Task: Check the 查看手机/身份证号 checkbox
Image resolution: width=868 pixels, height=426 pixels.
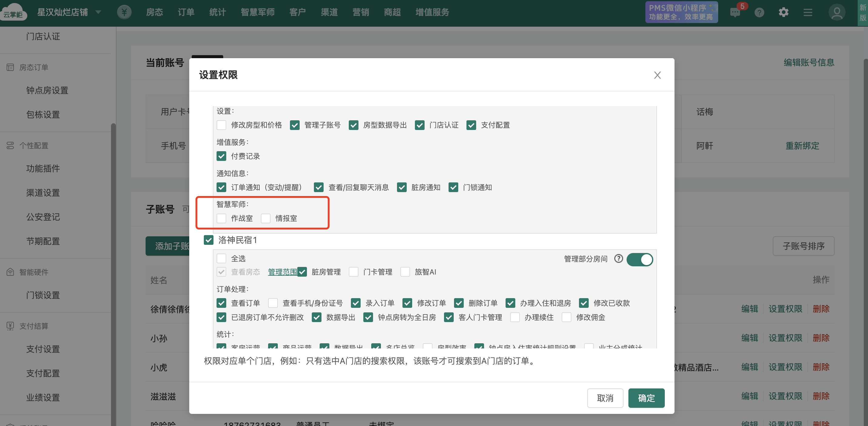Action: tap(273, 303)
